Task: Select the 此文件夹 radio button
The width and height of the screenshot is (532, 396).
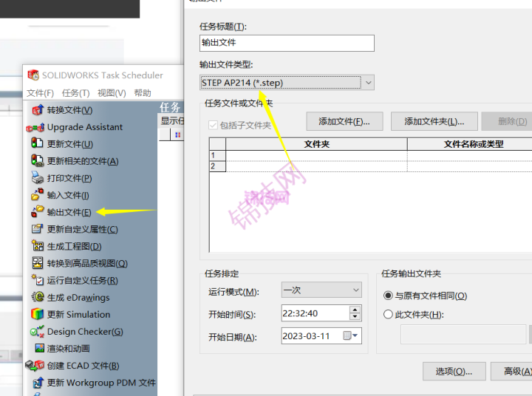Action: click(x=388, y=315)
